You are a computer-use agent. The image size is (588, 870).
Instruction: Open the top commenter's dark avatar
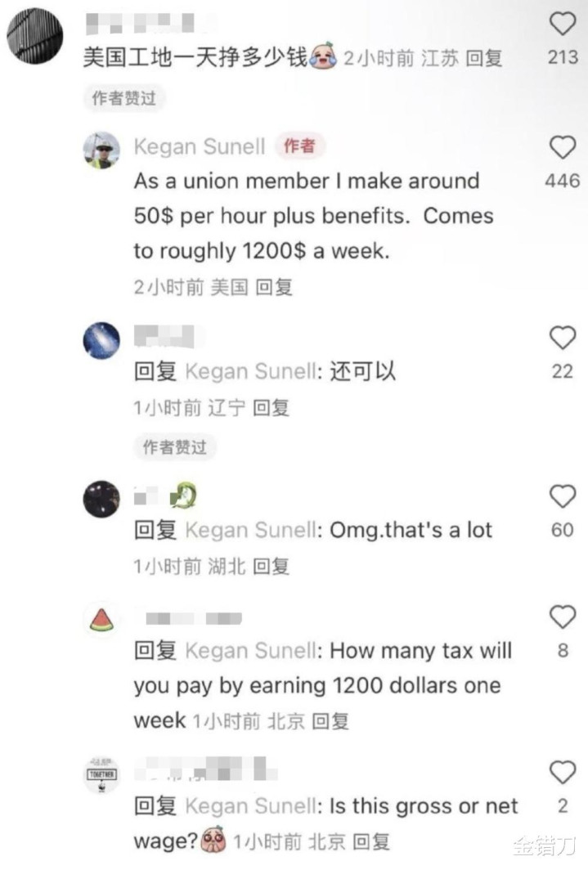click(x=34, y=36)
